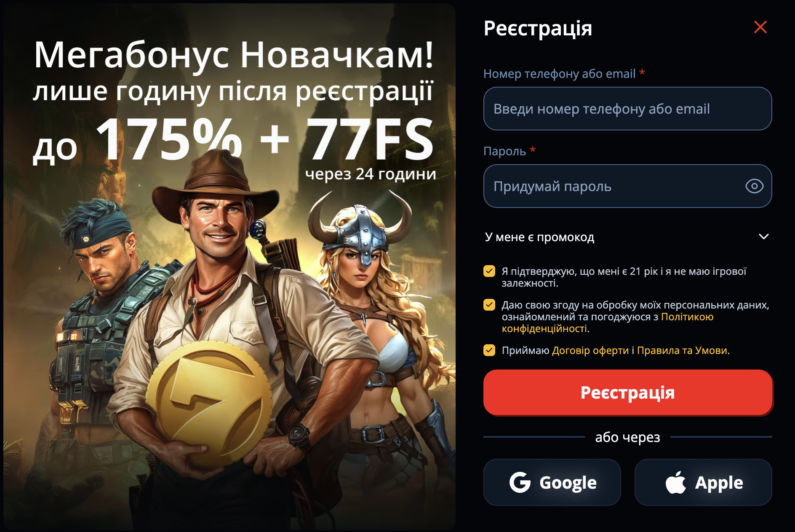Click the red Реєстрація submit button

pyautogui.click(x=627, y=392)
